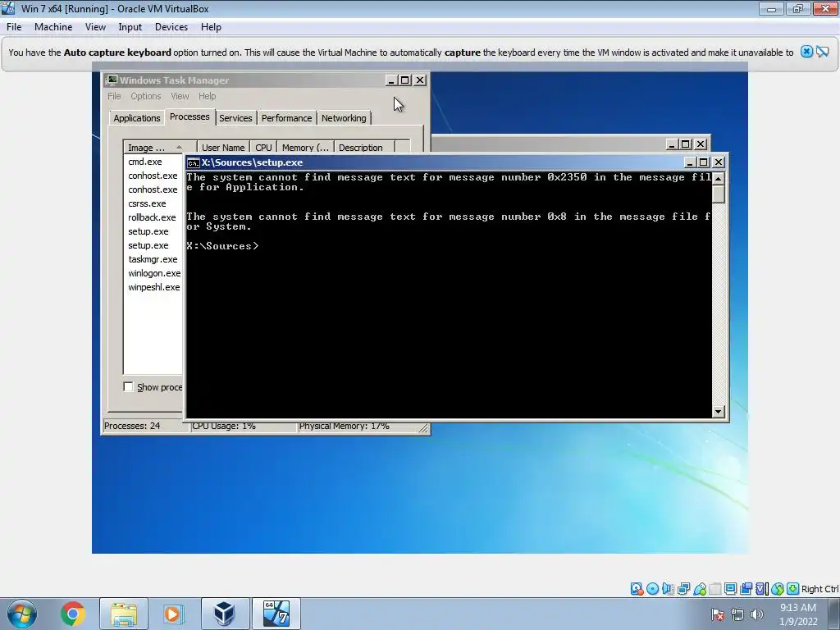Sort processes by CPU column
Viewport: 840px width, 630px height.
263,148
